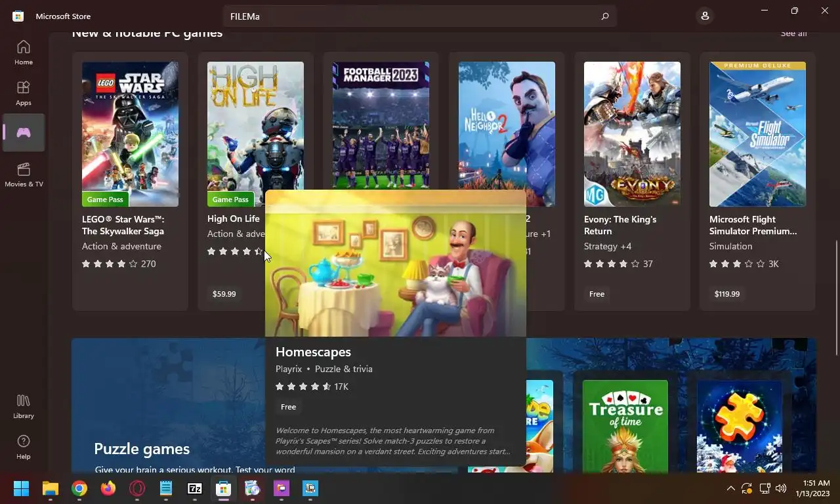Open 7-Zip from taskbar
This screenshot has width=840, height=504.
[195, 488]
